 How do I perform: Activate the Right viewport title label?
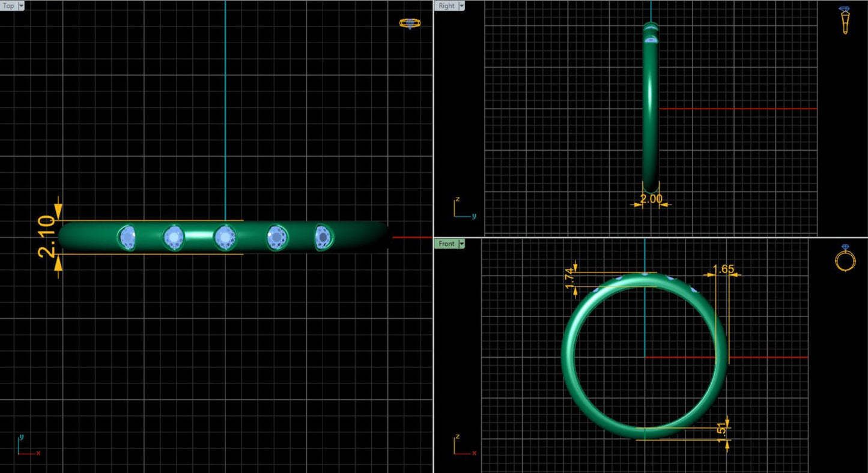[x=446, y=5]
